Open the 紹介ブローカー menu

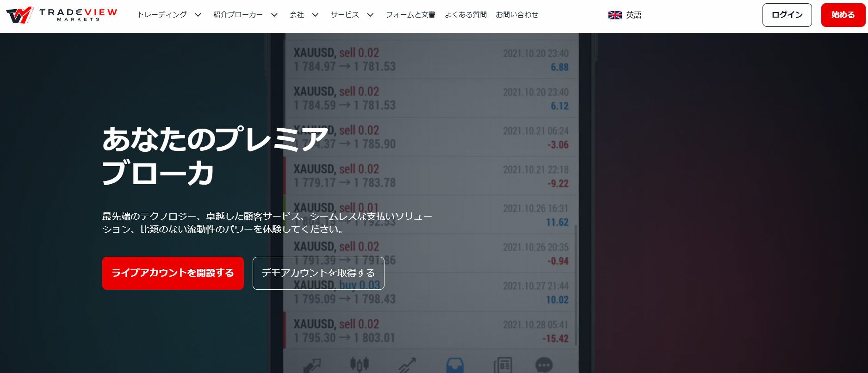click(x=238, y=15)
